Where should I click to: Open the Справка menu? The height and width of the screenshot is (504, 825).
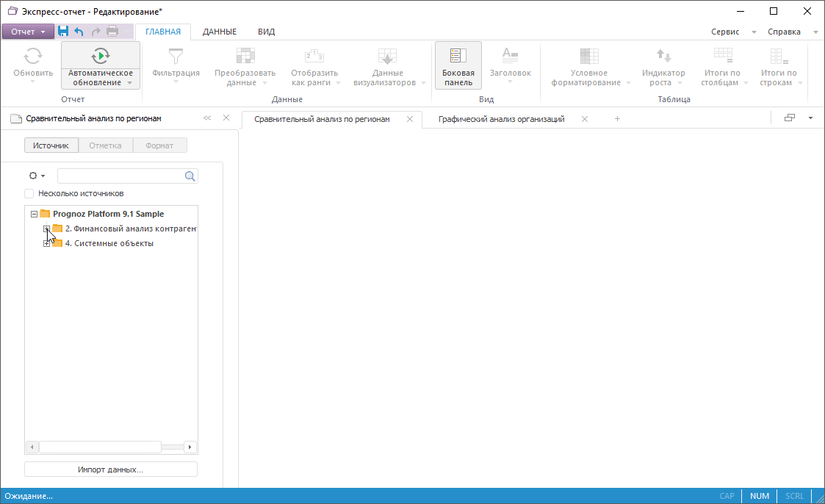pos(784,32)
